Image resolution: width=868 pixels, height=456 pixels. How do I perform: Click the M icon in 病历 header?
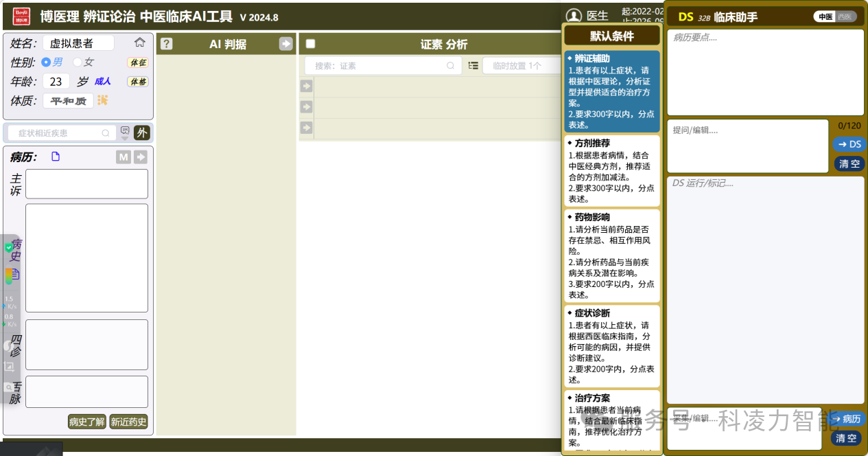(x=124, y=157)
